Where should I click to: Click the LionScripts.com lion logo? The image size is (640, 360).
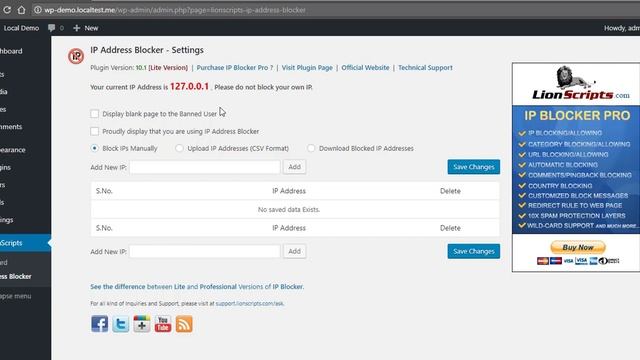click(x=580, y=84)
